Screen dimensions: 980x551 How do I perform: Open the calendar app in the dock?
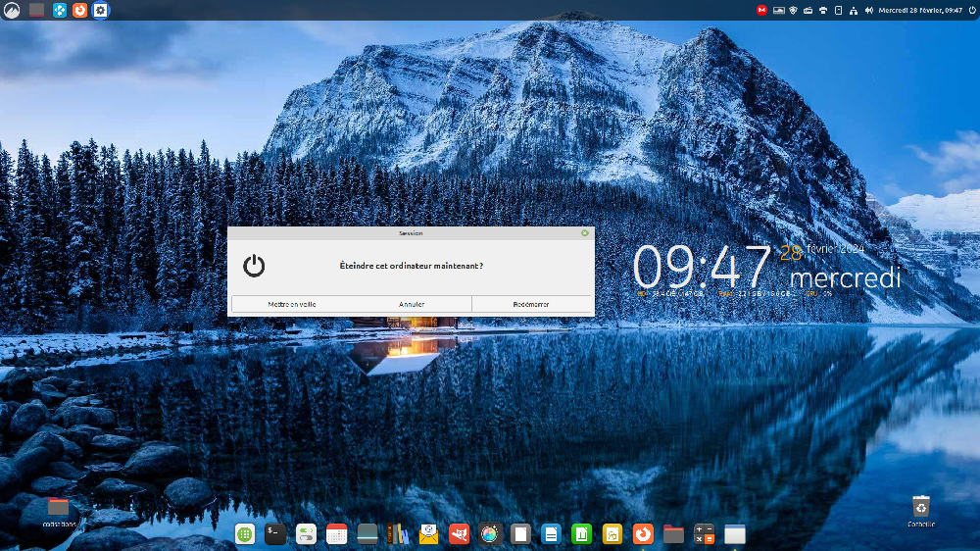(x=336, y=534)
